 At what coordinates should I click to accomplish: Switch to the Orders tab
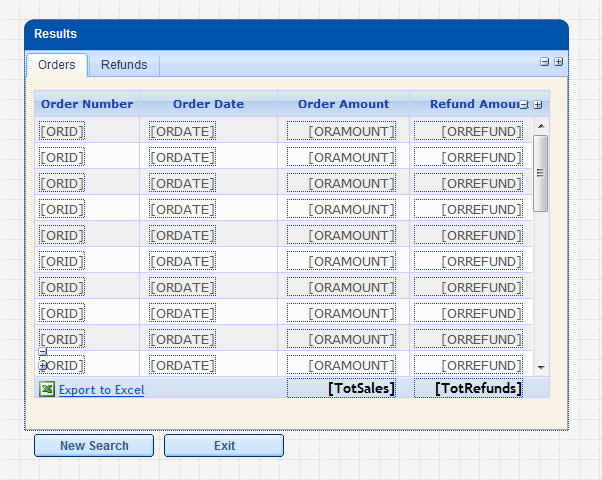coord(57,65)
